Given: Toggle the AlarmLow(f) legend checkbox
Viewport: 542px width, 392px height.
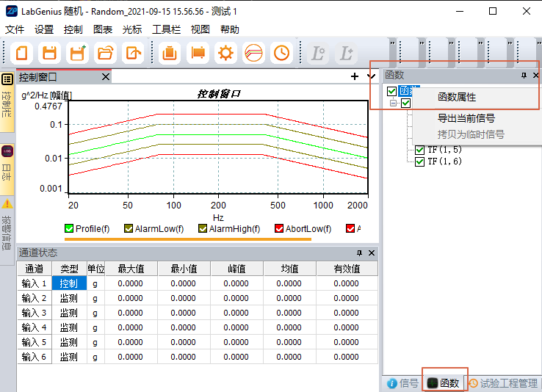Looking at the screenshot, I should (x=129, y=228).
